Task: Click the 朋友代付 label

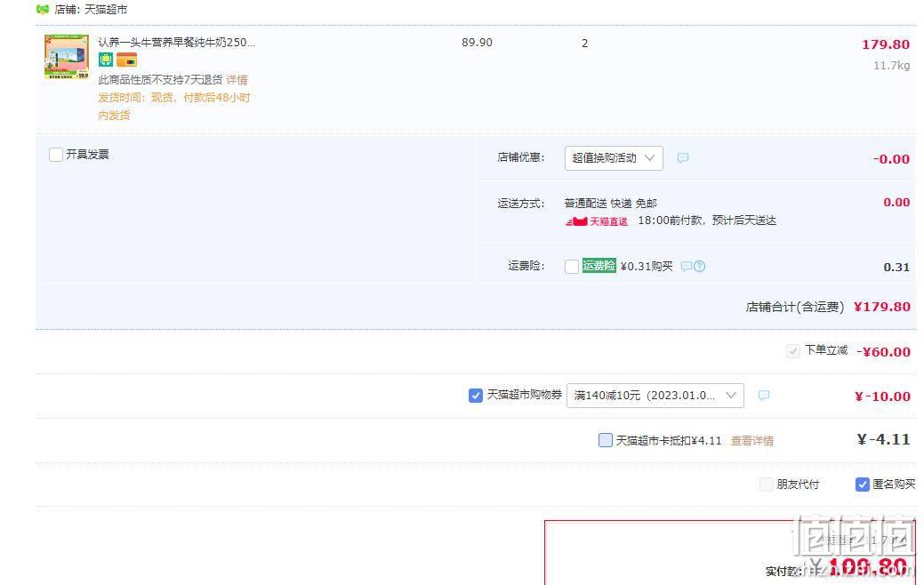Action: coord(798,485)
